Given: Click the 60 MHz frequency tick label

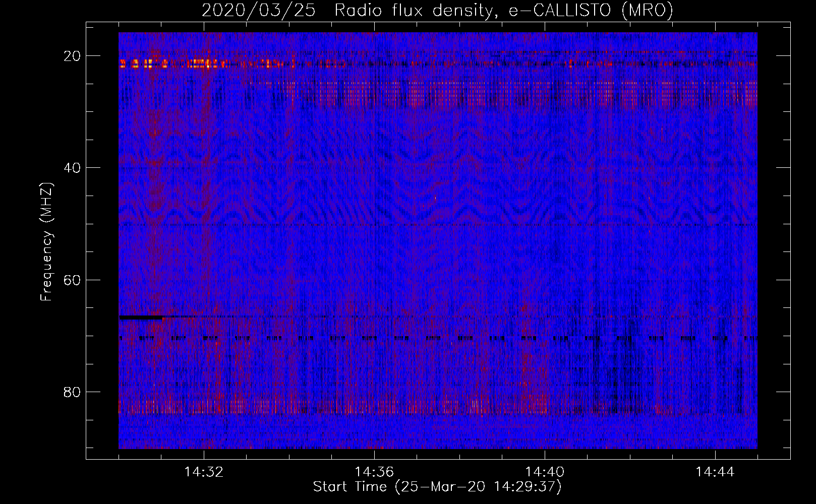Looking at the screenshot, I should click(x=73, y=280).
